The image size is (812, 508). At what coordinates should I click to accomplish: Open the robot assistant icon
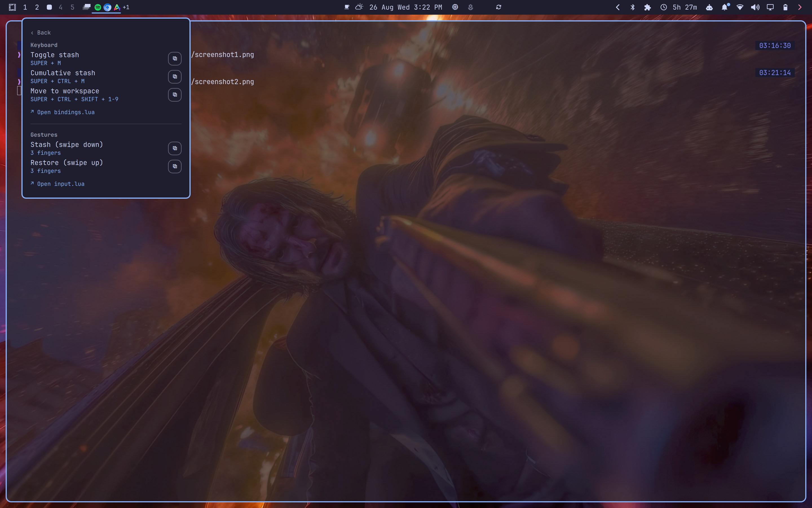[709, 7]
